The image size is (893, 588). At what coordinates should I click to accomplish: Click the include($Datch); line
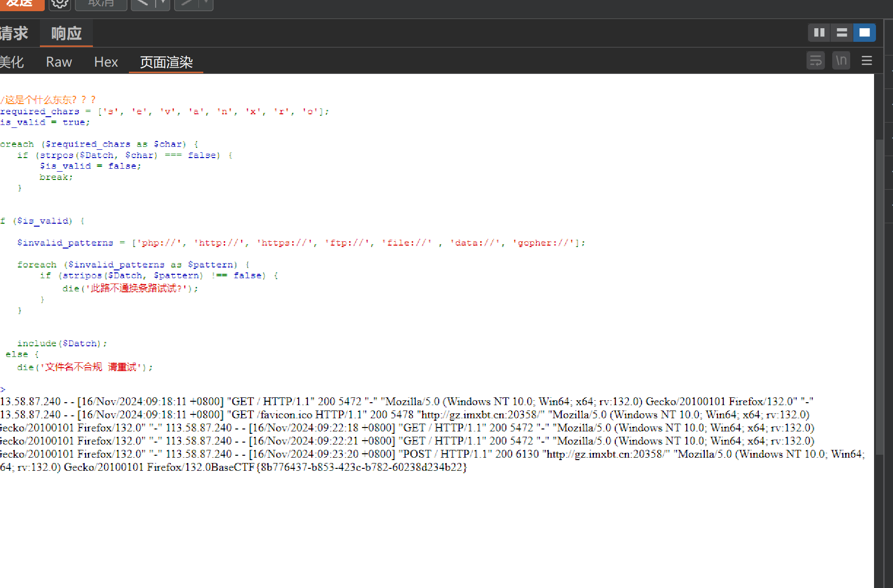tap(62, 343)
